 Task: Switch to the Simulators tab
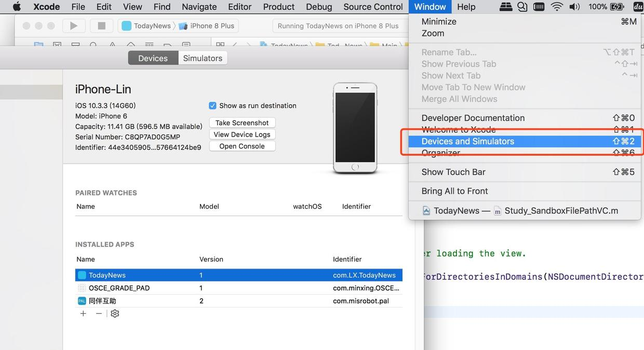pyautogui.click(x=203, y=58)
